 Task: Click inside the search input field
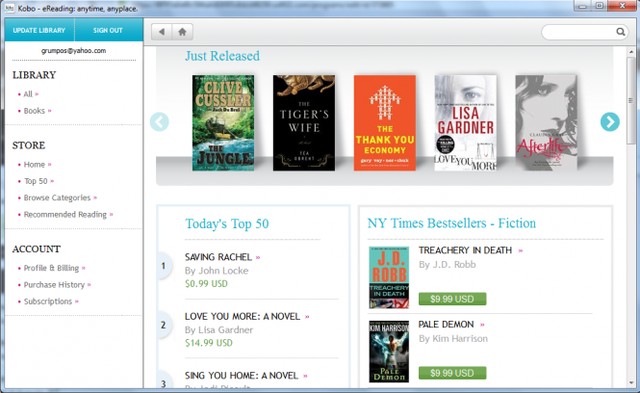(579, 32)
